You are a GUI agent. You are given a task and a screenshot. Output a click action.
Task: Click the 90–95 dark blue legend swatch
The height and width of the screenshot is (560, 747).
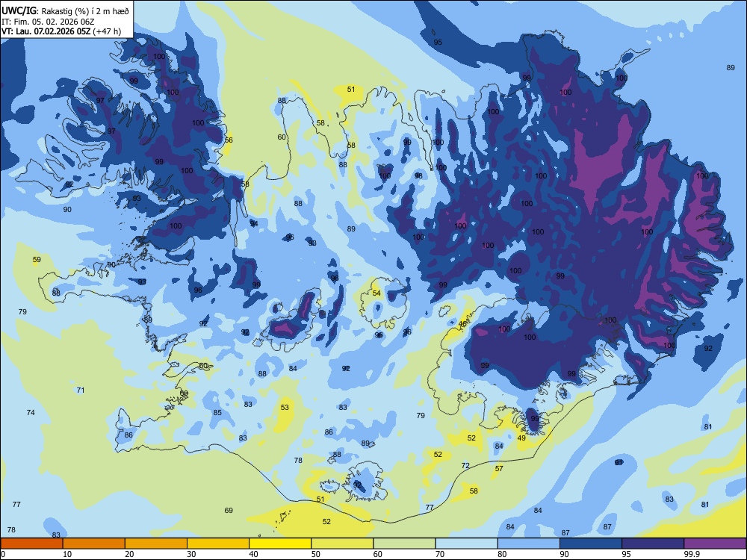click(x=591, y=544)
